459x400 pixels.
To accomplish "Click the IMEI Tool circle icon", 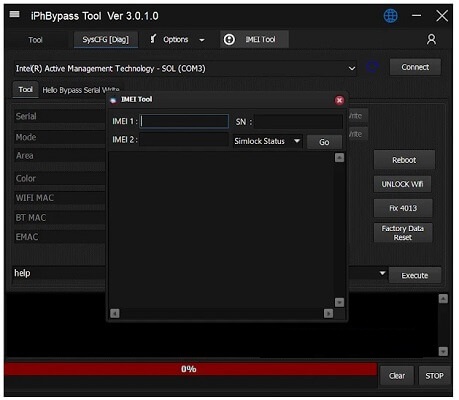I will click(x=229, y=39).
